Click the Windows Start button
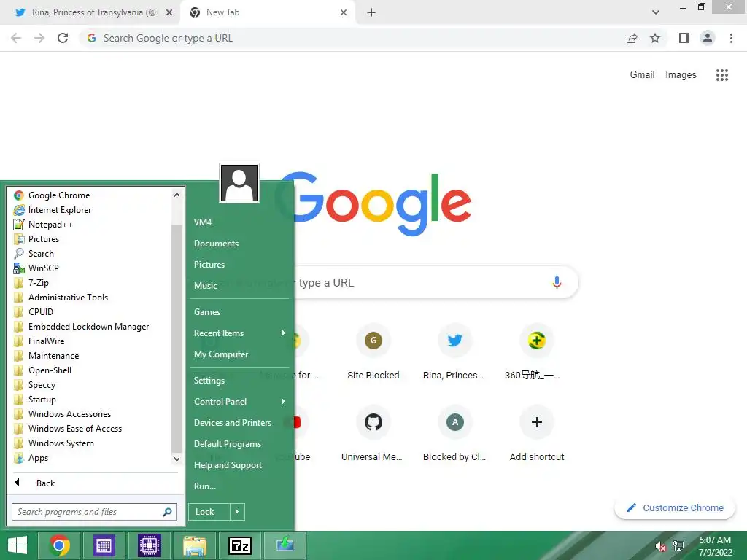This screenshot has width=747, height=560. pyautogui.click(x=18, y=545)
